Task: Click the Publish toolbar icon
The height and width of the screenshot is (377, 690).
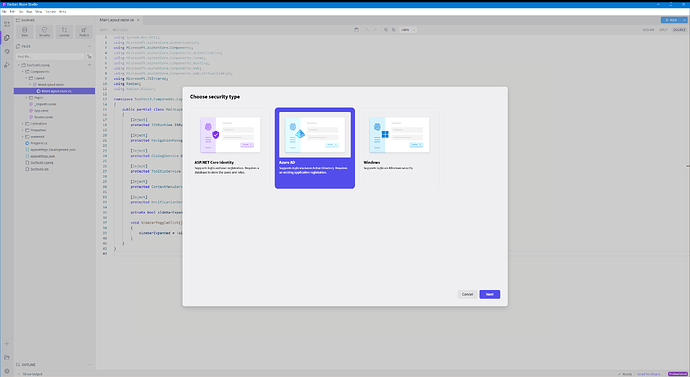Action: [84, 32]
